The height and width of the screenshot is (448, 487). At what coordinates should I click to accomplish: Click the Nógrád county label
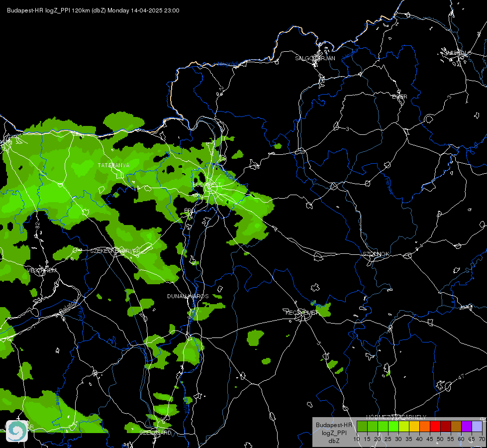[227, 64]
